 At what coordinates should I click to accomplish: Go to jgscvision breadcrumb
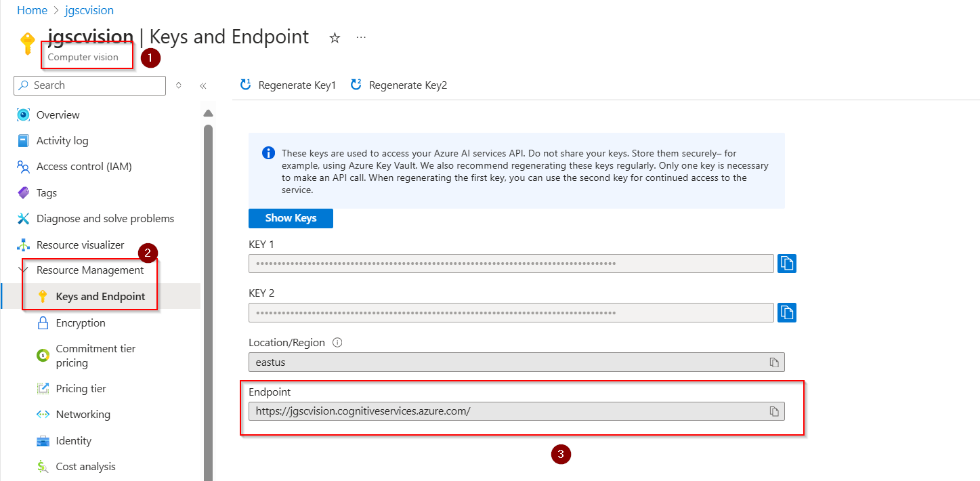coord(88,10)
